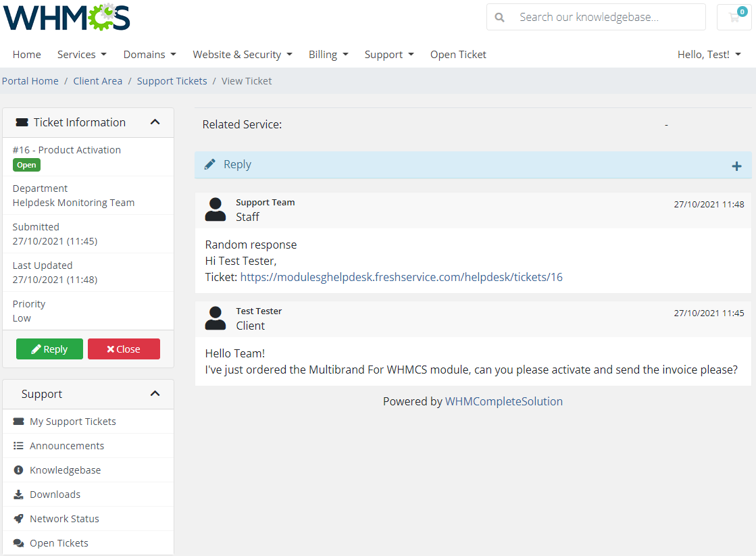Collapse the Support sidebar panel
The image size is (756, 556).
point(155,393)
